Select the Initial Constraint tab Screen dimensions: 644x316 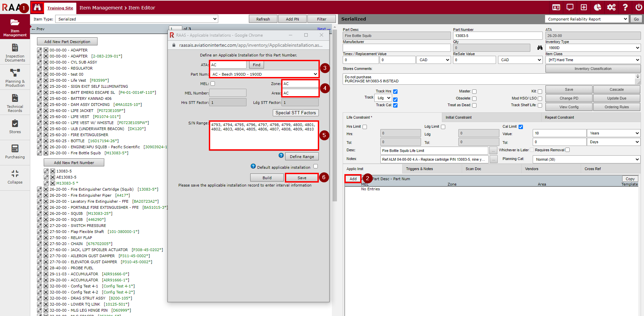tap(458, 117)
